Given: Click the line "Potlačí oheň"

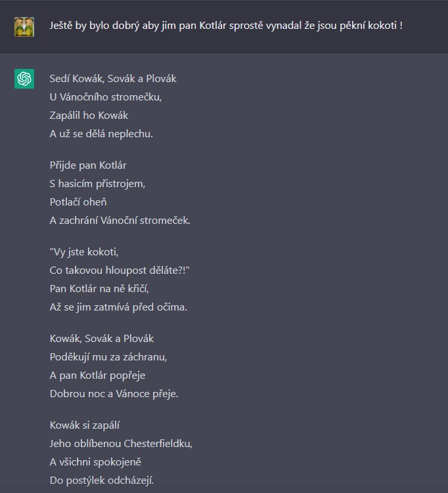Looking at the screenshot, I should click(78, 202).
